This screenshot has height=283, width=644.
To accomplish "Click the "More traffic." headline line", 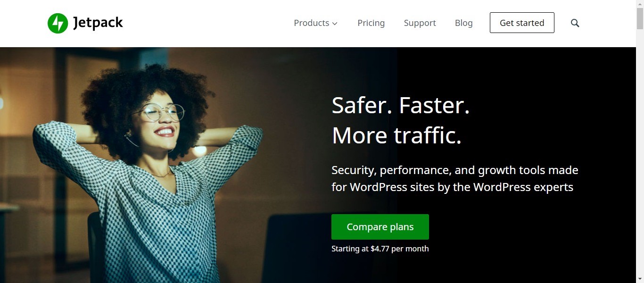I will point(396,136).
